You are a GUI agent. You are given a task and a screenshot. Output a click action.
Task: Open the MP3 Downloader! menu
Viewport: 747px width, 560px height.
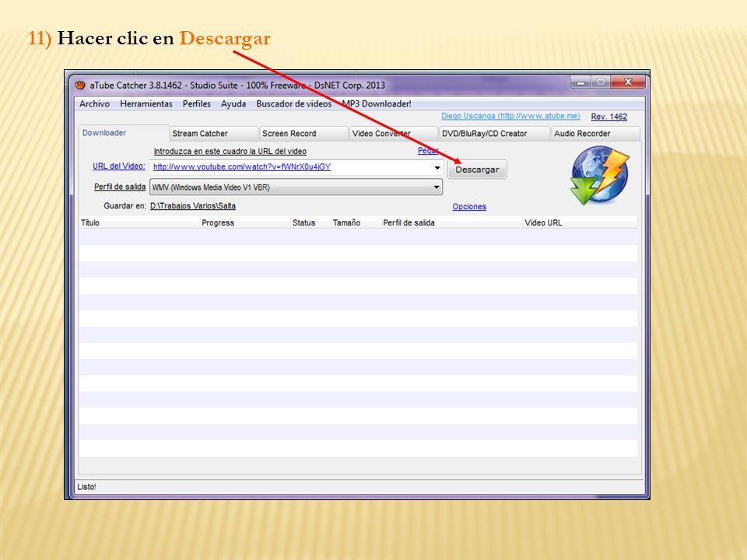[x=377, y=103]
